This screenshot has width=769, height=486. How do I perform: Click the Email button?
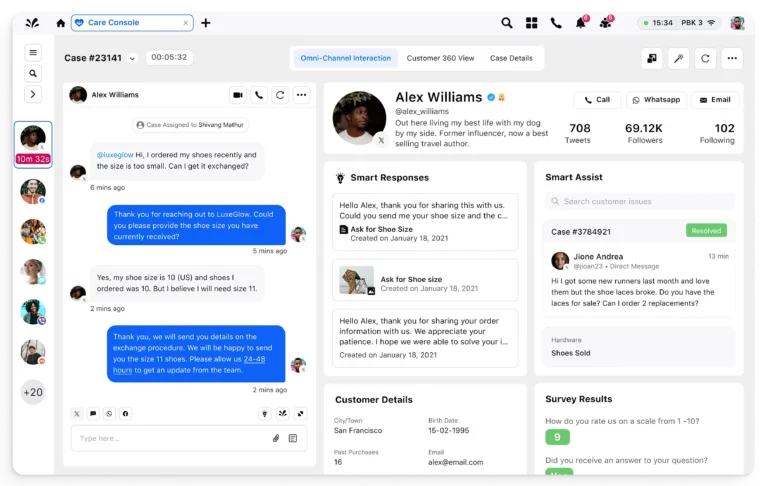point(715,100)
